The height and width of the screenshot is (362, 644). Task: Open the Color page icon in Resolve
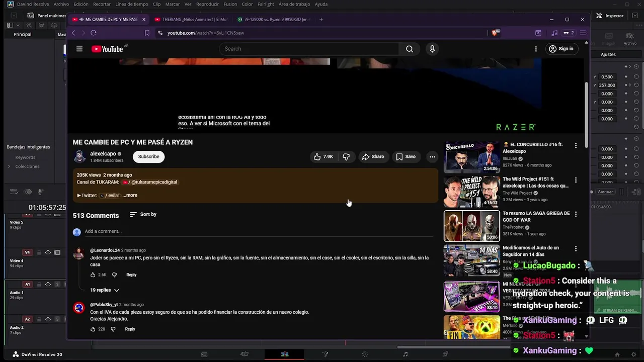[x=365, y=354]
